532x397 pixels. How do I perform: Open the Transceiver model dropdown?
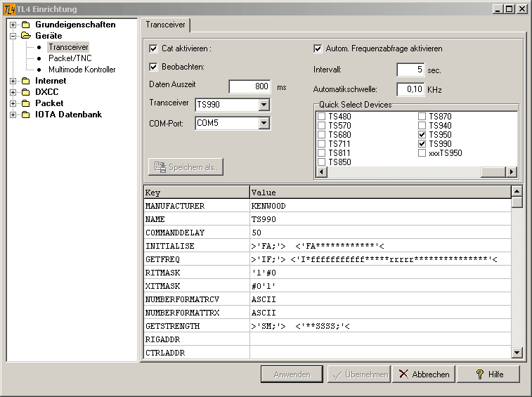pyautogui.click(x=264, y=105)
